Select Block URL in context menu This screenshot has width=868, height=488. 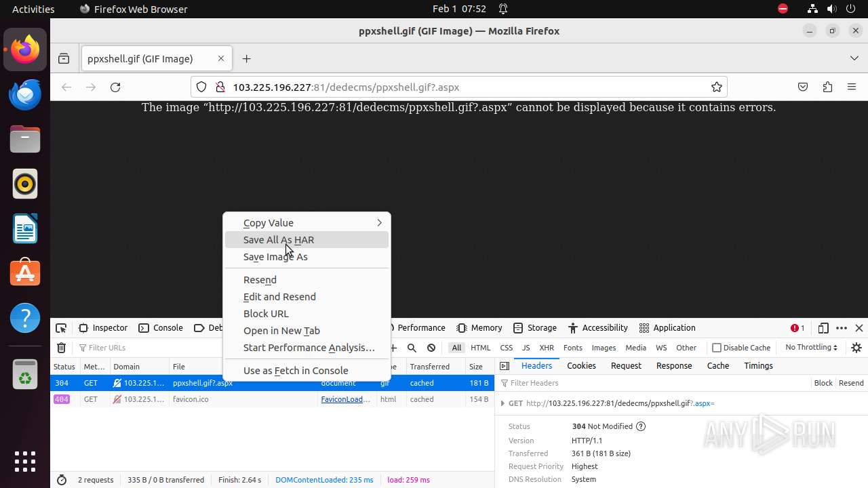(307, 314)
